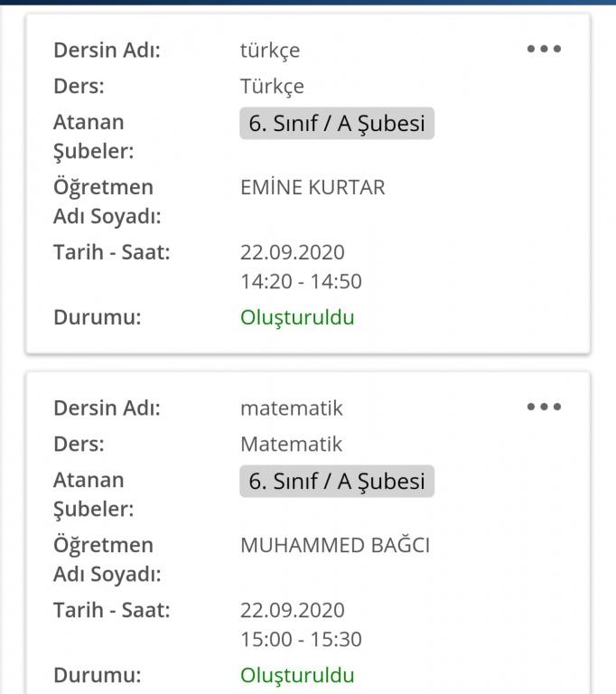Select teacher name EMİNE KURTAR
This screenshot has height=694, width=616.
click(313, 188)
